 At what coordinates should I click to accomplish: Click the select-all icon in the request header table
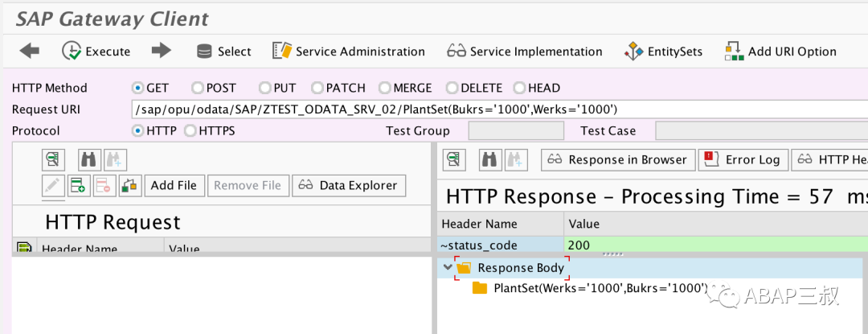pyautogui.click(x=24, y=247)
